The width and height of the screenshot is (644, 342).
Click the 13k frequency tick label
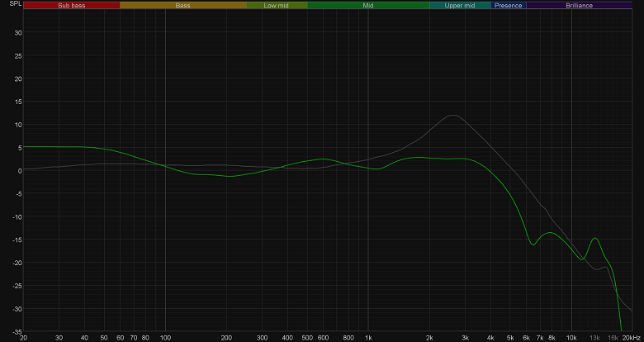595,338
